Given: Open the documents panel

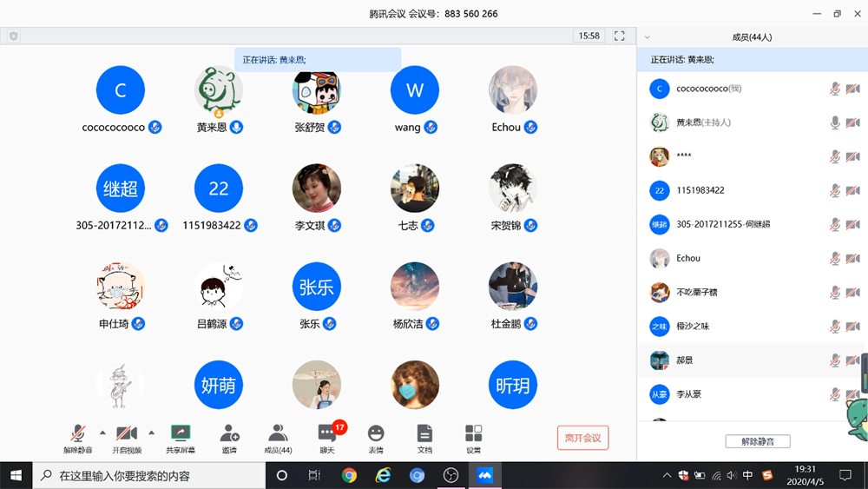Looking at the screenshot, I should [x=424, y=439].
